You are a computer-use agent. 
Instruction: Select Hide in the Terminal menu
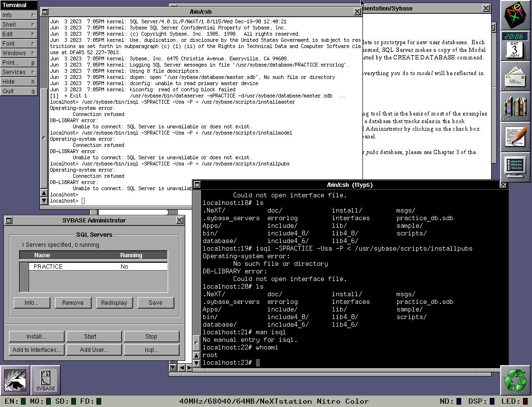point(19,81)
